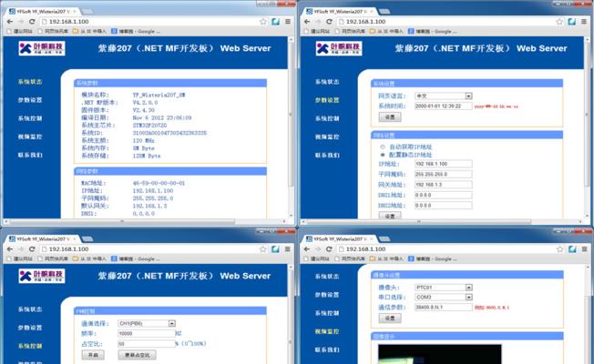Click the address bar in the system status window
The image size is (594, 364).
tap(149, 22)
